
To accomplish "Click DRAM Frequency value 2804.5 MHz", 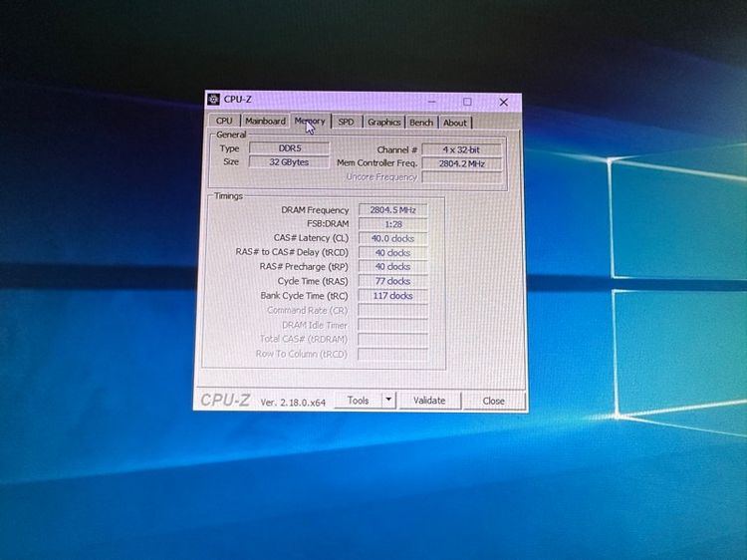I will (x=393, y=210).
